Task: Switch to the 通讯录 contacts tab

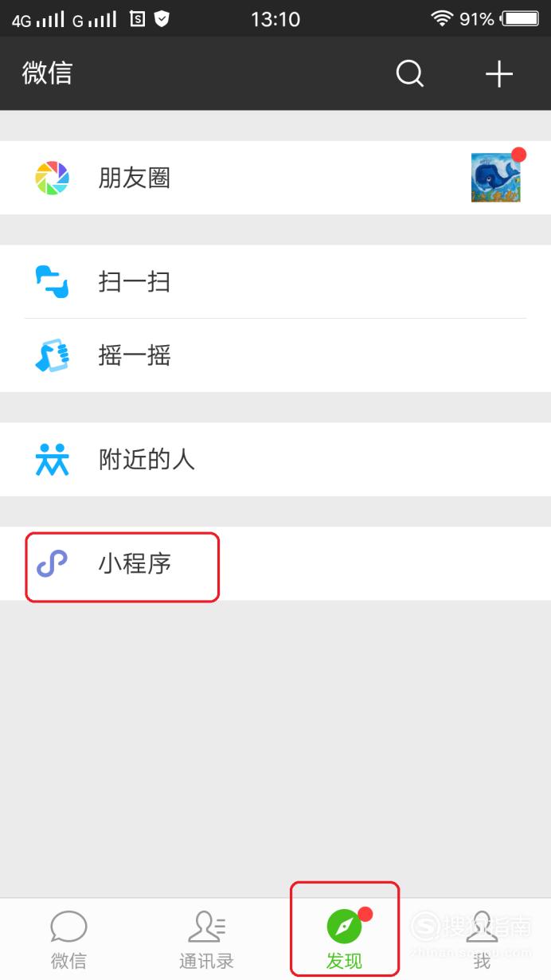Action: click(x=206, y=939)
